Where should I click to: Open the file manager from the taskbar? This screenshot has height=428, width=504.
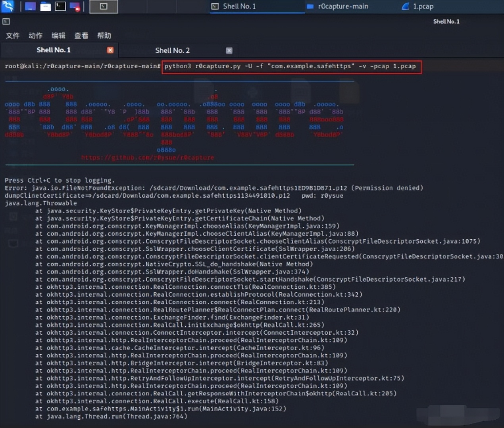[x=45, y=6]
